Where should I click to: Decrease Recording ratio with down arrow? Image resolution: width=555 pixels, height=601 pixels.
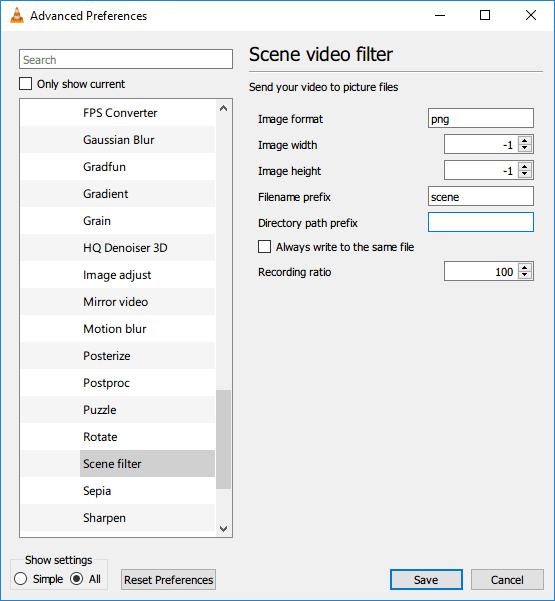tap(525, 275)
